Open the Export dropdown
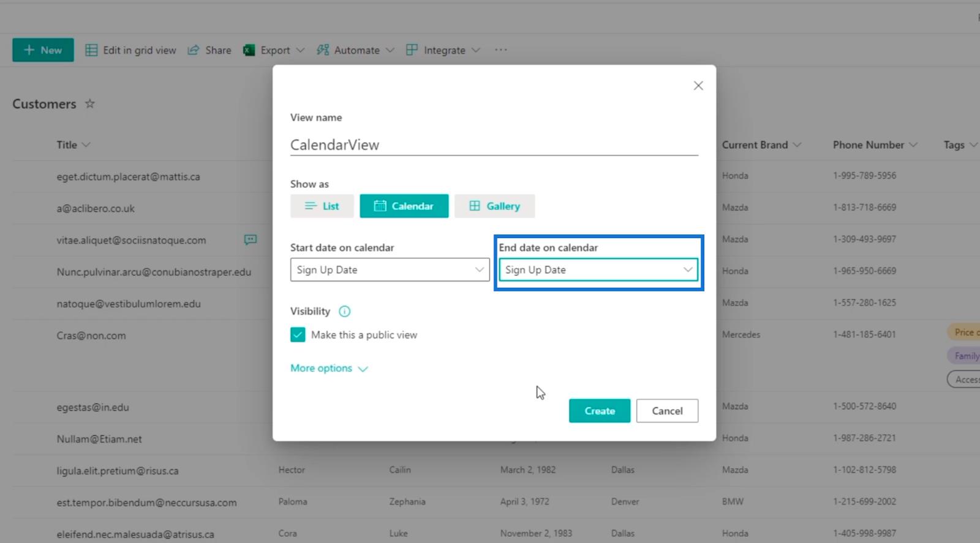 [274, 50]
